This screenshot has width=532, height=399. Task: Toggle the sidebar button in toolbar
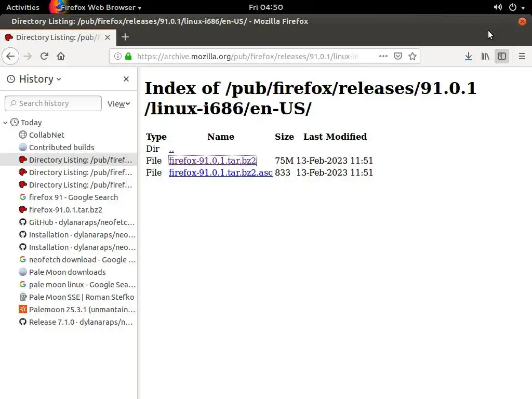[502, 56]
